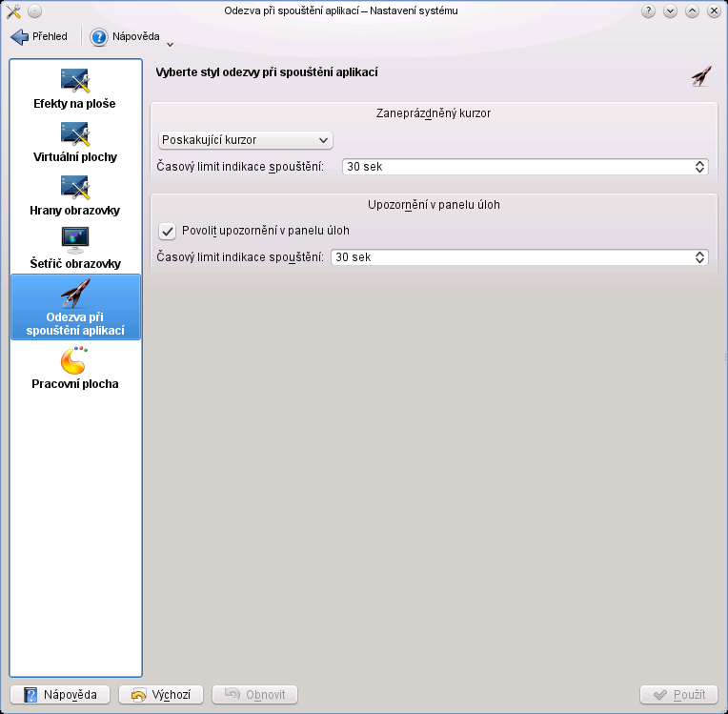
Task: Click the Zaneprázdněný kurzor group title
Action: [434, 113]
